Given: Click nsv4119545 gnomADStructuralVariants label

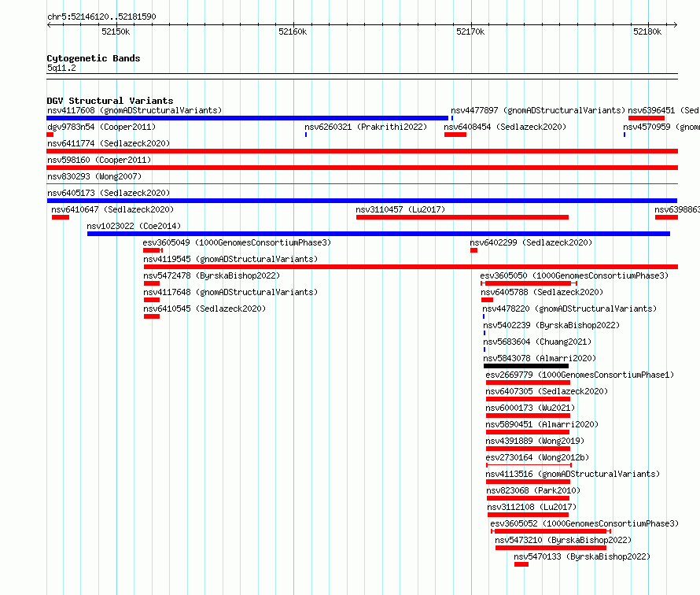Looking at the screenshot, I should 230,259.
